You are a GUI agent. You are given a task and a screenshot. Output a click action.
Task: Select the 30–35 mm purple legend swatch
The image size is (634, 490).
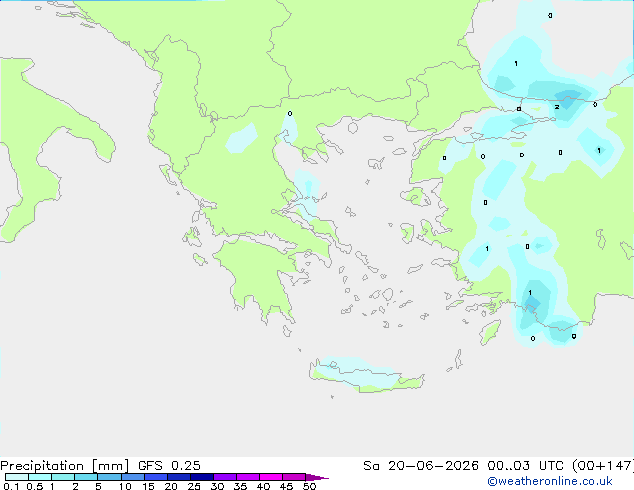pyautogui.click(x=225, y=477)
